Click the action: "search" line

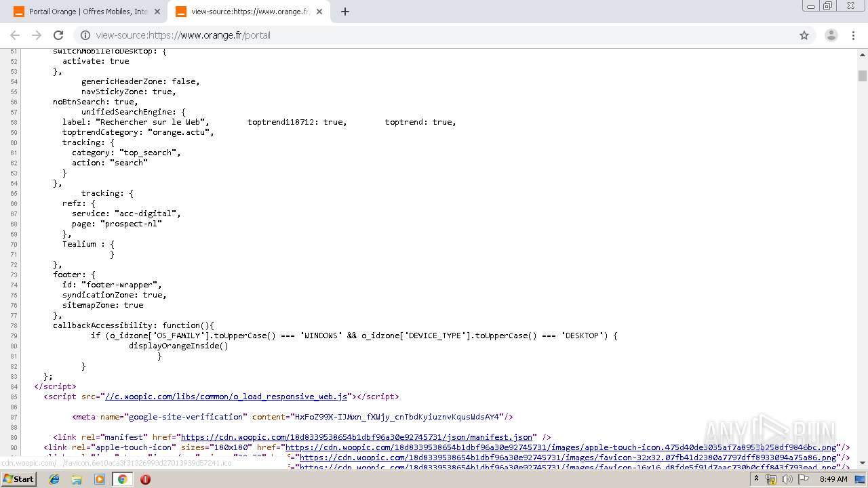[110, 163]
